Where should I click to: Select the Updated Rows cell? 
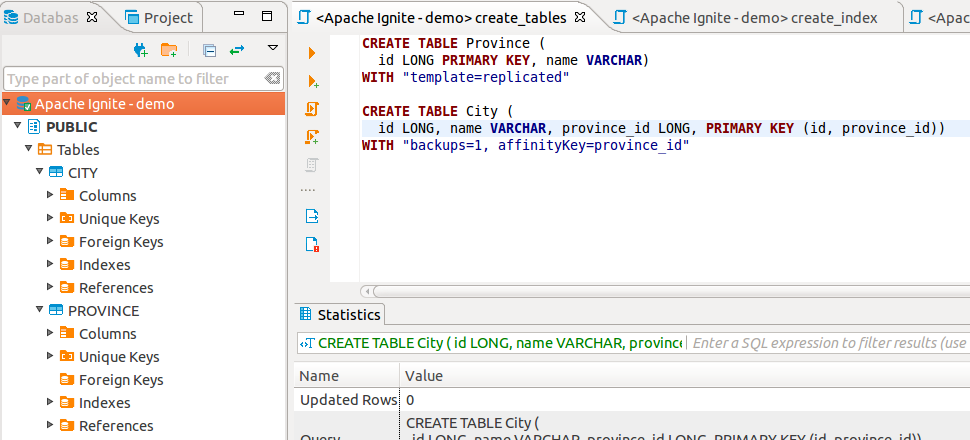pos(348,400)
